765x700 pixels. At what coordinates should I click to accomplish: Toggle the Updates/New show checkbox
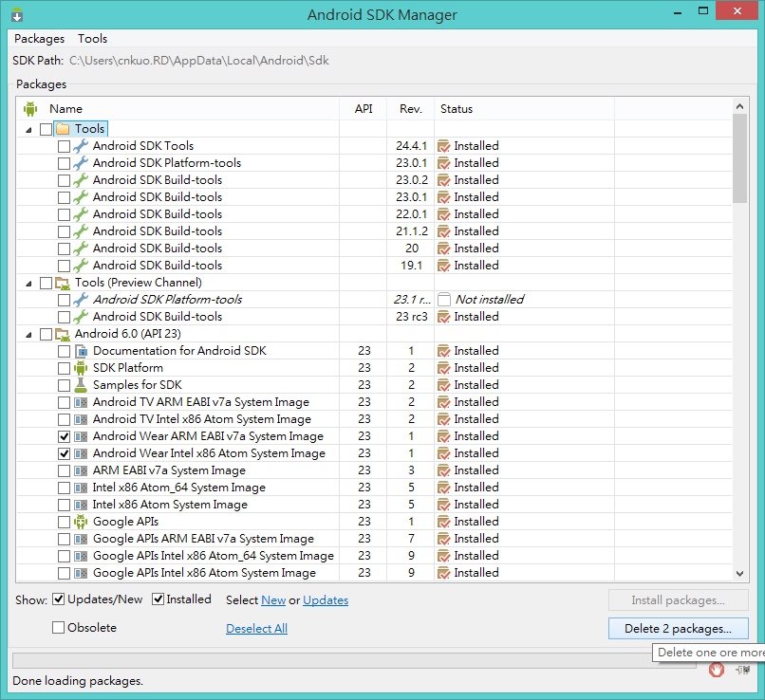click(58, 599)
